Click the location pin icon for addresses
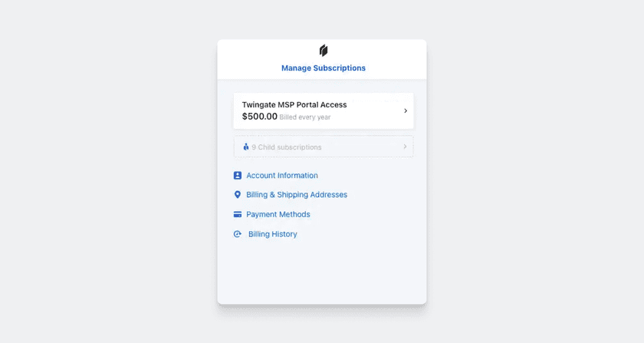The width and height of the screenshot is (644, 343). 238,195
